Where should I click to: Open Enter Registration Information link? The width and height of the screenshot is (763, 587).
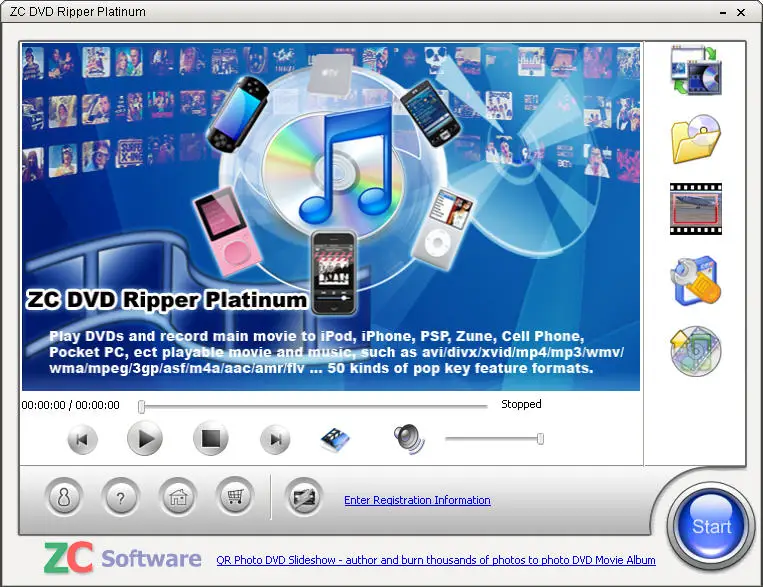(417, 500)
